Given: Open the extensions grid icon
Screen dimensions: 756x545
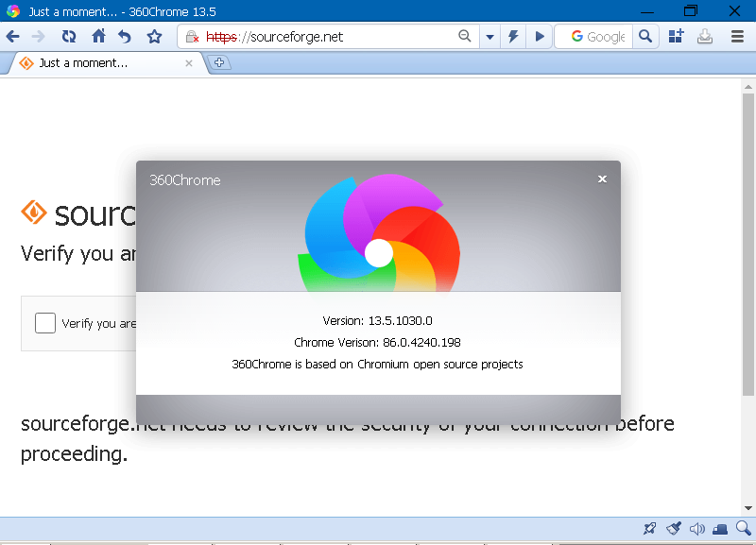Looking at the screenshot, I should click(676, 36).
